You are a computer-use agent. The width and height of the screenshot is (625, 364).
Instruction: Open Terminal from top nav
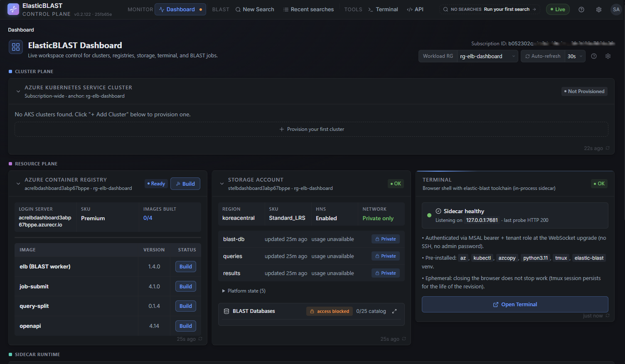coord(383,9)
